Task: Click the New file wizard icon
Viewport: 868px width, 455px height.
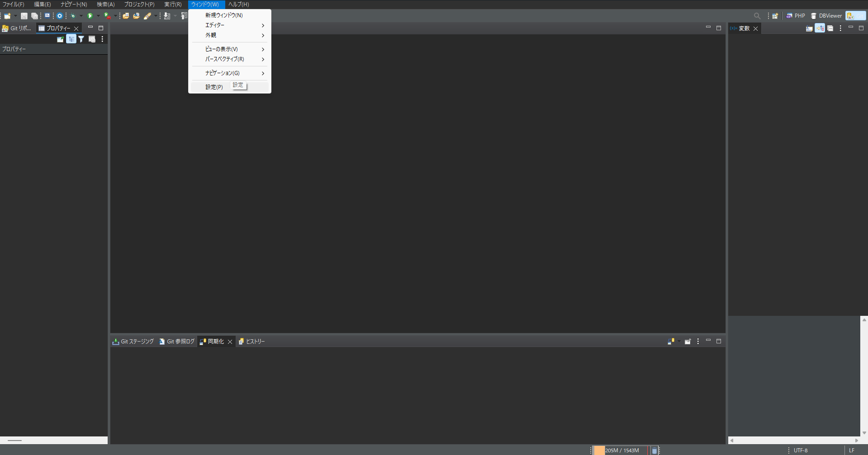Action: pyautogui.click(x=7, y=16)
